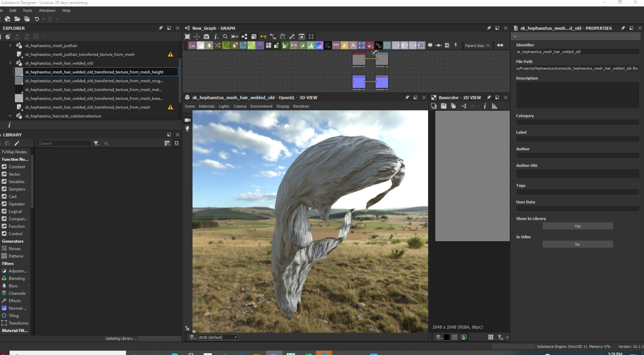Open the sRGB (default) color space dropdown
644x355 pixels.
point(218,337)
